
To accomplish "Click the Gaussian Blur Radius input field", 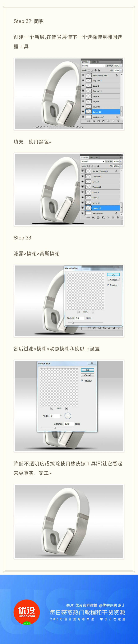I will point(79,318).
